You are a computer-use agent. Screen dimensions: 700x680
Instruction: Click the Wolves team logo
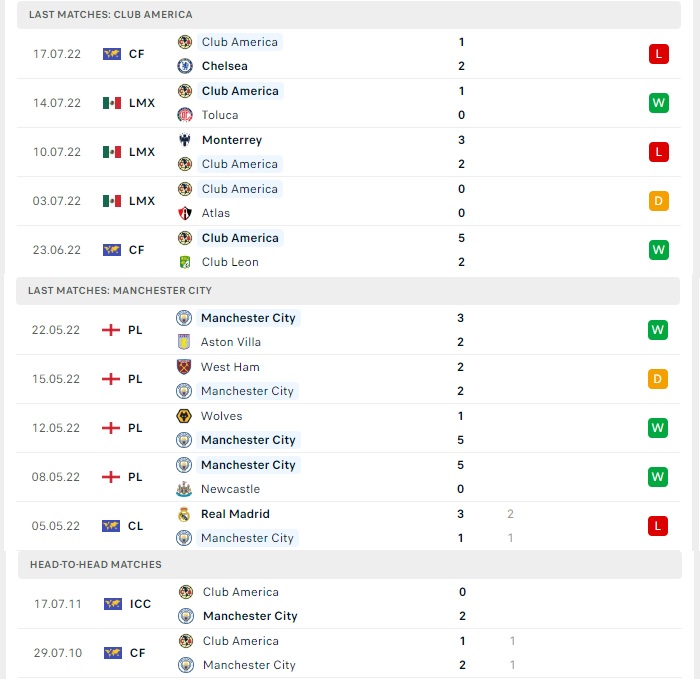184,416
